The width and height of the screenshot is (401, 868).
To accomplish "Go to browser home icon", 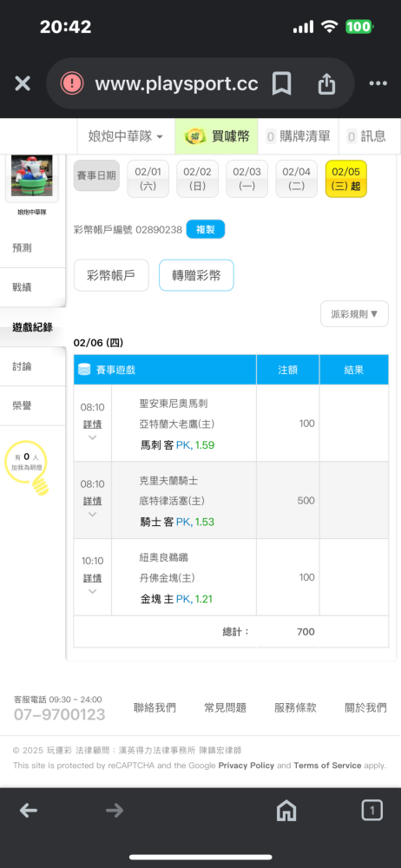I will click(x=286, y=811).
